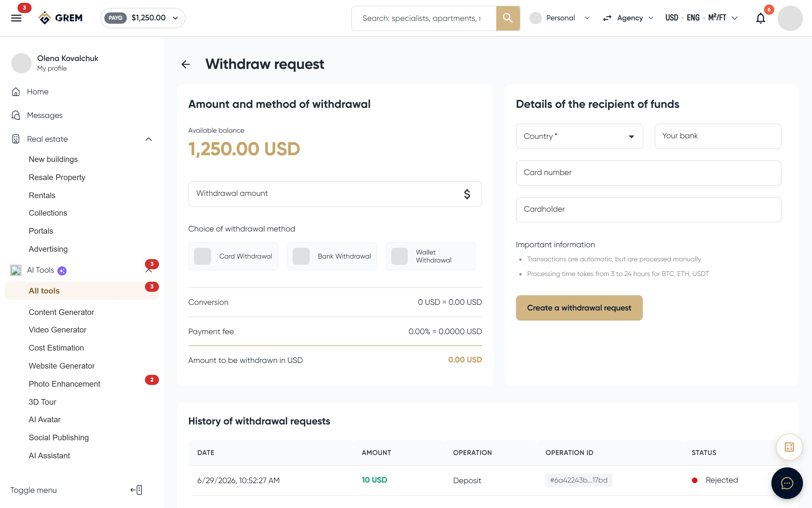Open the Country dropdown
812x508 pixels.
click(579, 136)
